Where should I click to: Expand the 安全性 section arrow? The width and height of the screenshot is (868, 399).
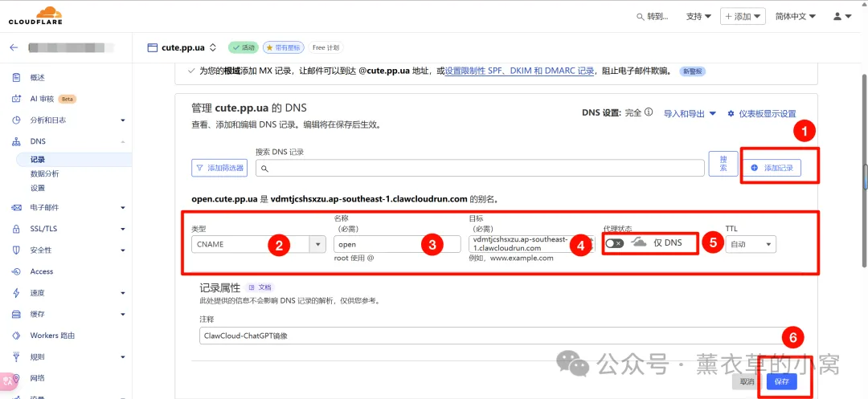[x=123, y=250]
